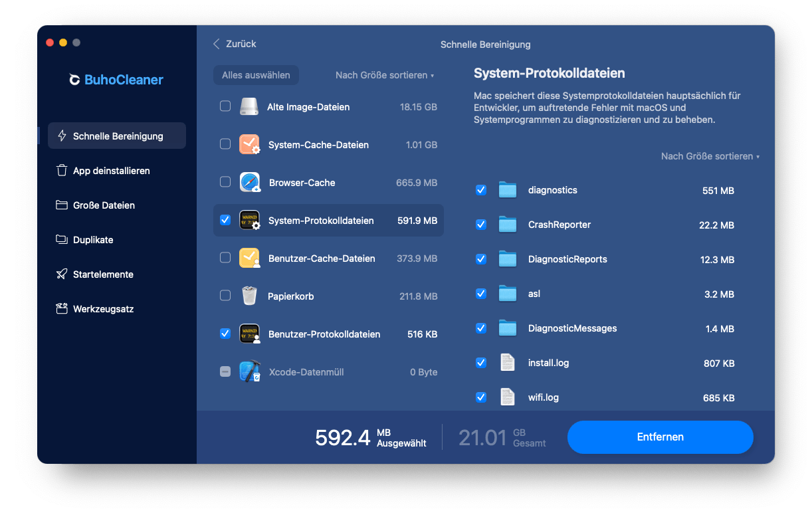This screenshot has width=812, height=513.
Task: Open the right panel's Nach Größe sortieren dropdown
Action: coord(710,156)
